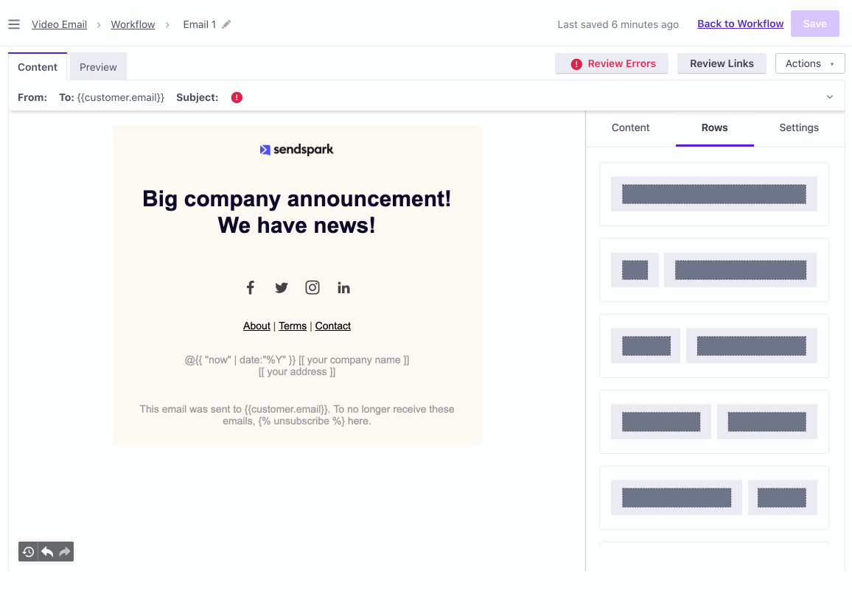The height and width of the screenshot is (616, 852).
Task: Select the Twitter social icon
Action: tap(282, 288)
